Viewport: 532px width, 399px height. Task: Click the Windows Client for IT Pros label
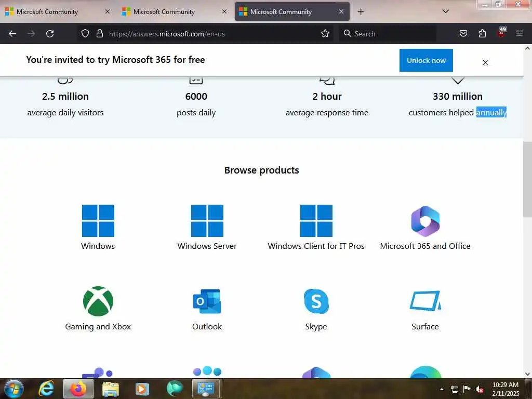pos(316,246)
